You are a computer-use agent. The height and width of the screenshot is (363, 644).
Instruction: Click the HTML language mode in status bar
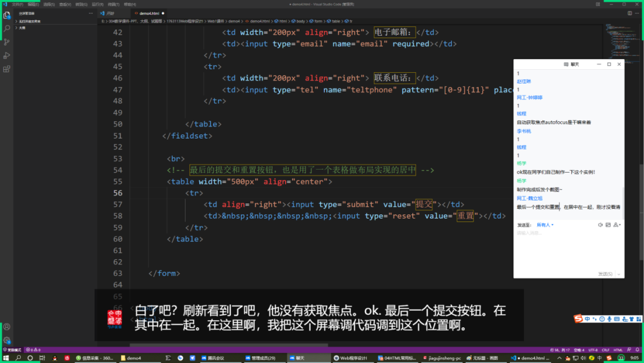click(x=618, y=350)
